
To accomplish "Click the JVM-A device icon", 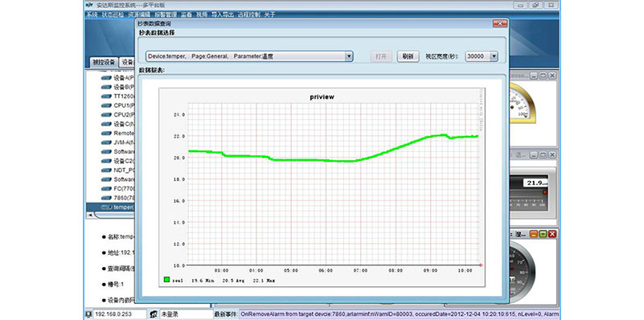I will pos(106,142).
